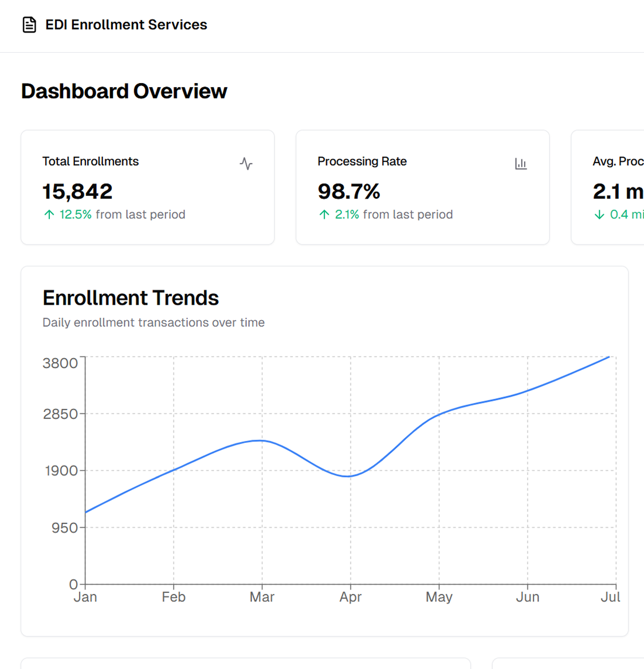Select the Dashboard Overview heading

click(124, 91)
